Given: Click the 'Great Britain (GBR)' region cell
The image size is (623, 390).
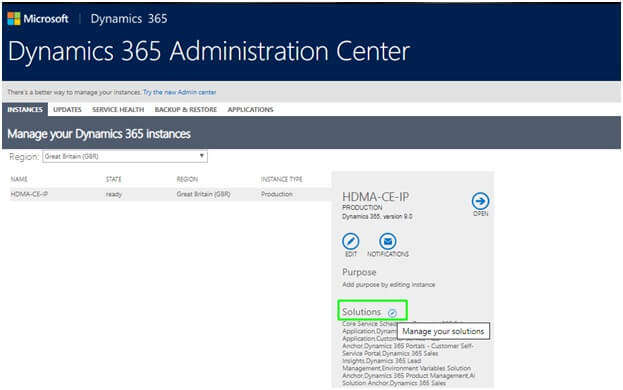Looking at the screenshot, I should click(x=203, y=194).
